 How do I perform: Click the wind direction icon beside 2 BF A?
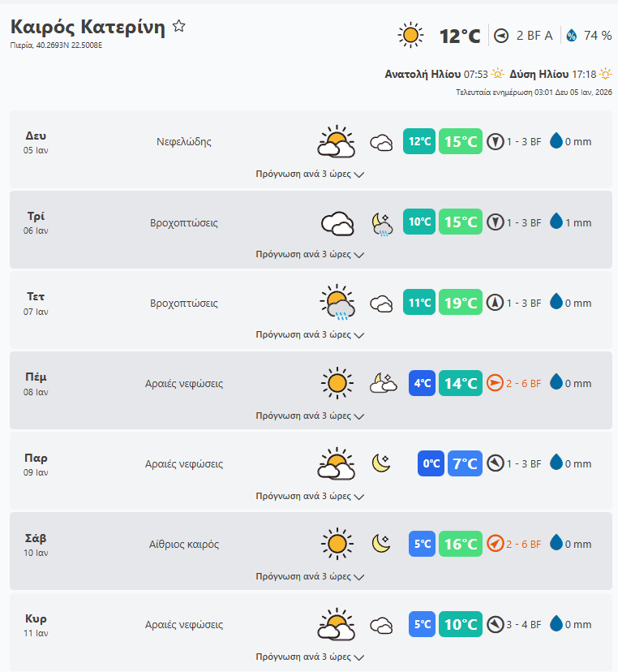501,36
